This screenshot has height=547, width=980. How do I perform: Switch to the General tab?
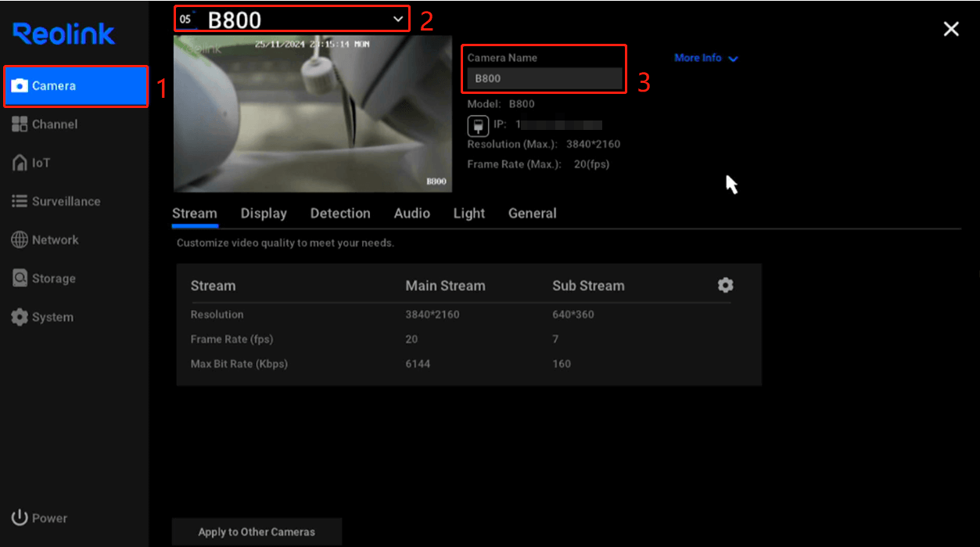(533, 214)
